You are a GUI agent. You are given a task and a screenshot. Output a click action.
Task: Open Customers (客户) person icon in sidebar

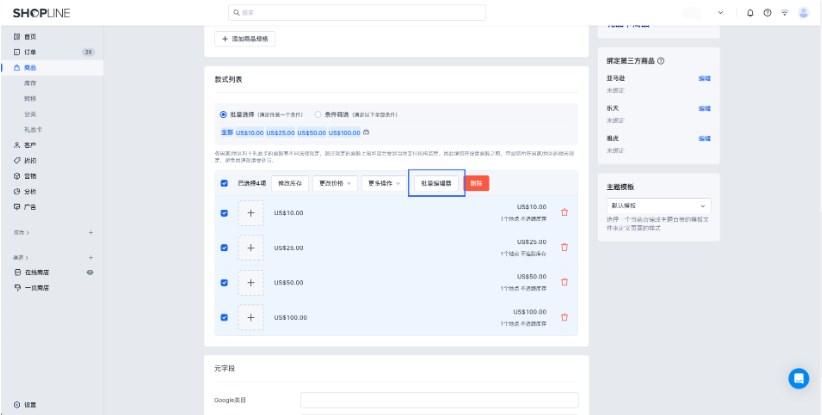tap(17, 145)
